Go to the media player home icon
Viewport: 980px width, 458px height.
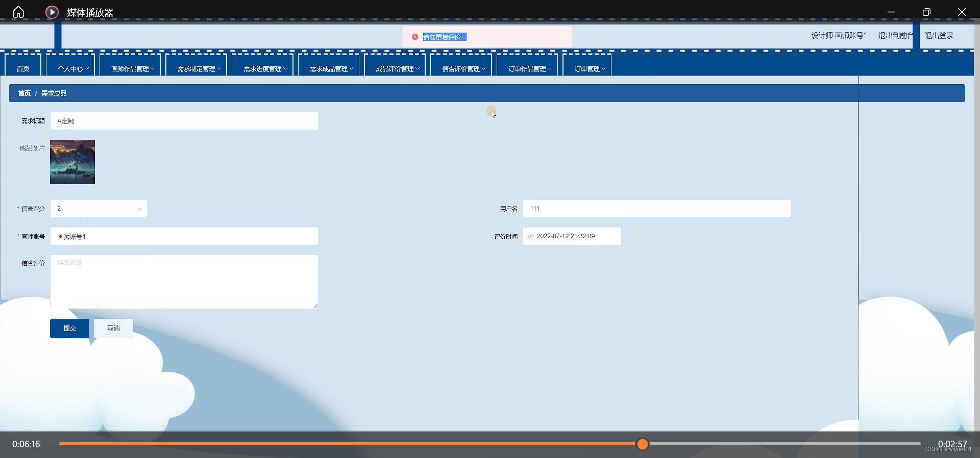point(18,12)
